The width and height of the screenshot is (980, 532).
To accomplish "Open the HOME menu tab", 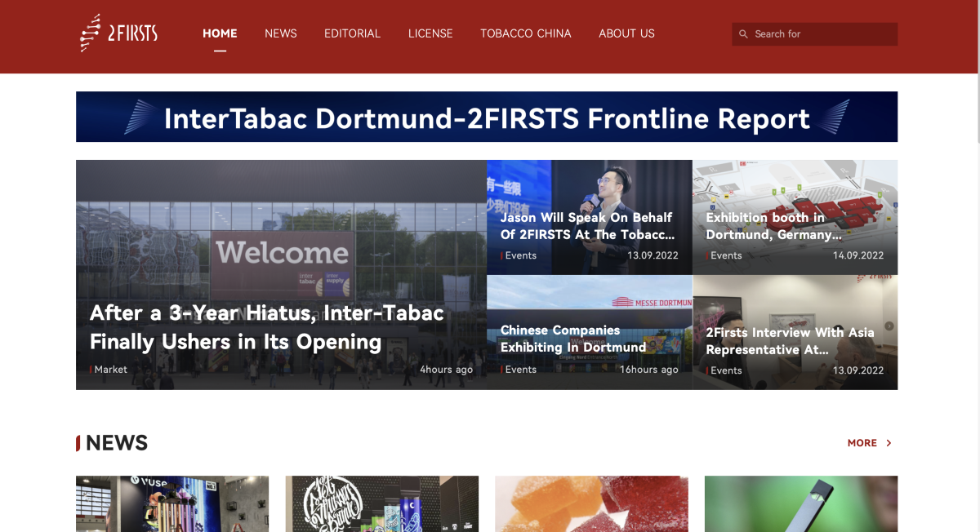I will [x=220, y=33].
